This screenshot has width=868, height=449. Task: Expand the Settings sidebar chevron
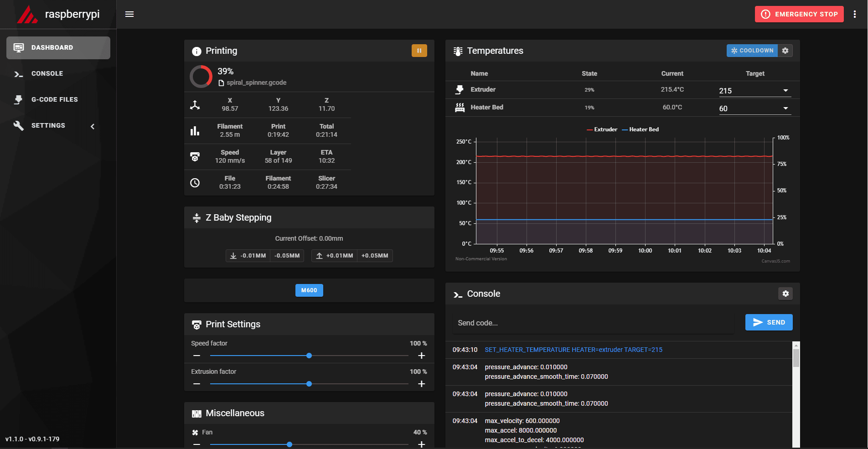click(93, 126)
